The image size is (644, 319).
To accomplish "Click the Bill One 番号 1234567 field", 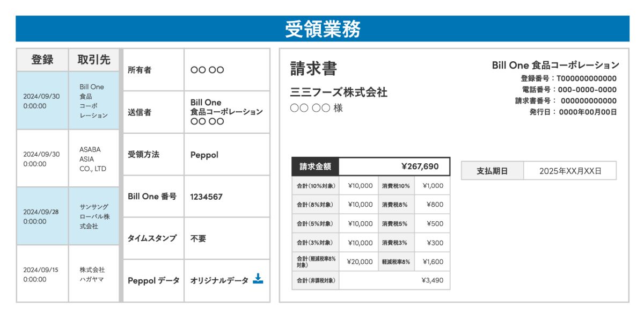I will [x=227, y=197].
